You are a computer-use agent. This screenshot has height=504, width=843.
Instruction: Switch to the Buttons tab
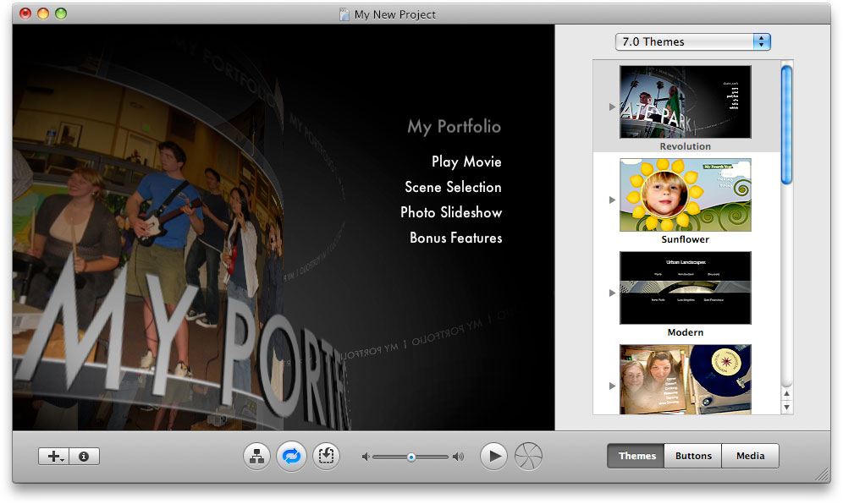click(693, 456)
